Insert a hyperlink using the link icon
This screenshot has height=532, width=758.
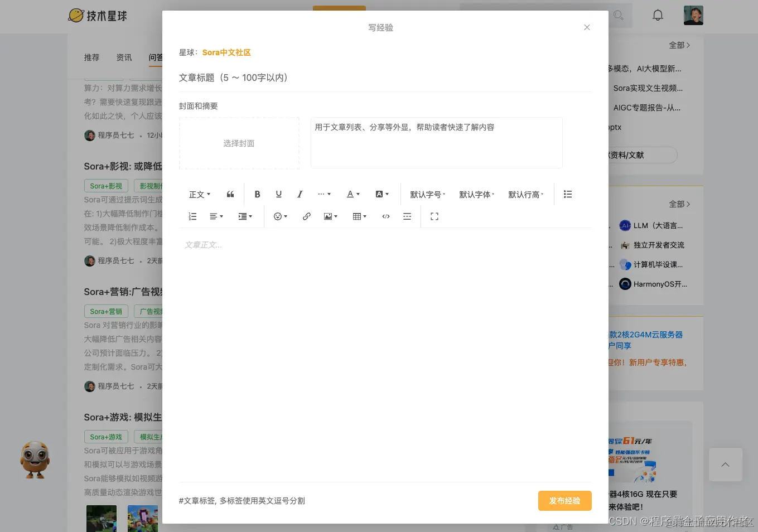click(306, 216)
